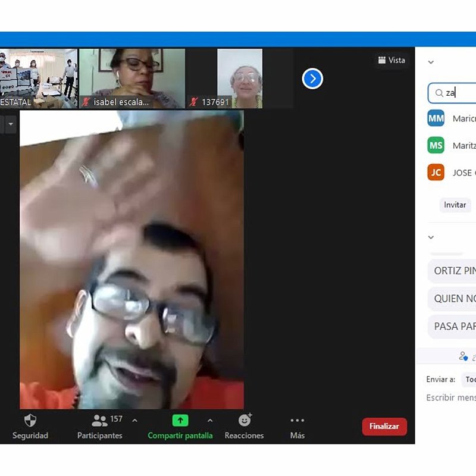This screenshot has width=476, height=476.
Task: Click the Más three-dots icon
Action: coord(297,421)
